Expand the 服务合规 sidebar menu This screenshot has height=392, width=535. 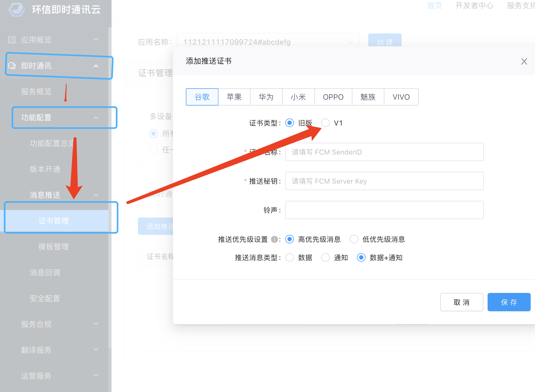click(x=96, y=324)
